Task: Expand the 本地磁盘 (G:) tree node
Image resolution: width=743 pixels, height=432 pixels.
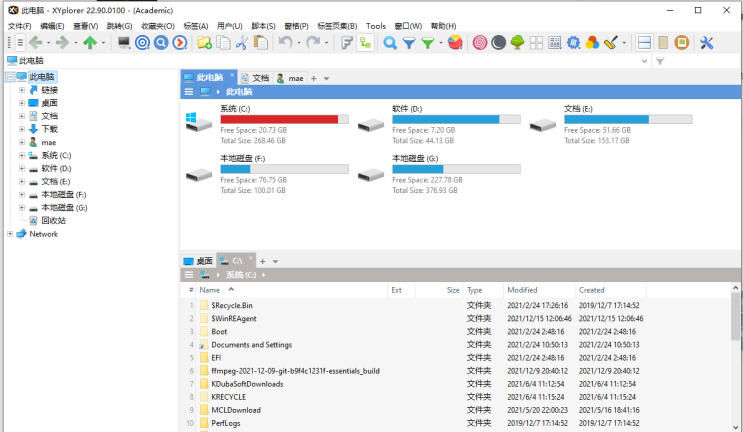Action: click(x=22, y=207)
